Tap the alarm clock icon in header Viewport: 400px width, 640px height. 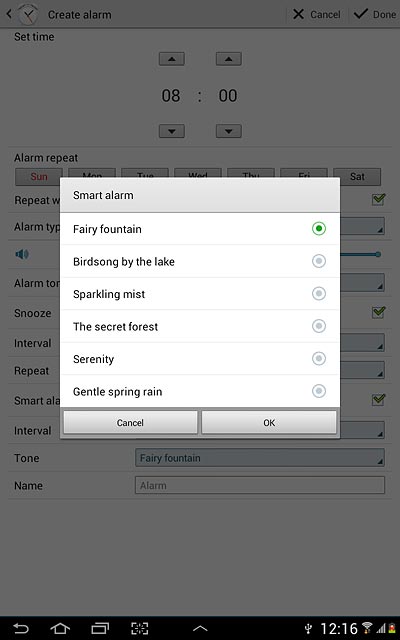[x=28, y=14]
